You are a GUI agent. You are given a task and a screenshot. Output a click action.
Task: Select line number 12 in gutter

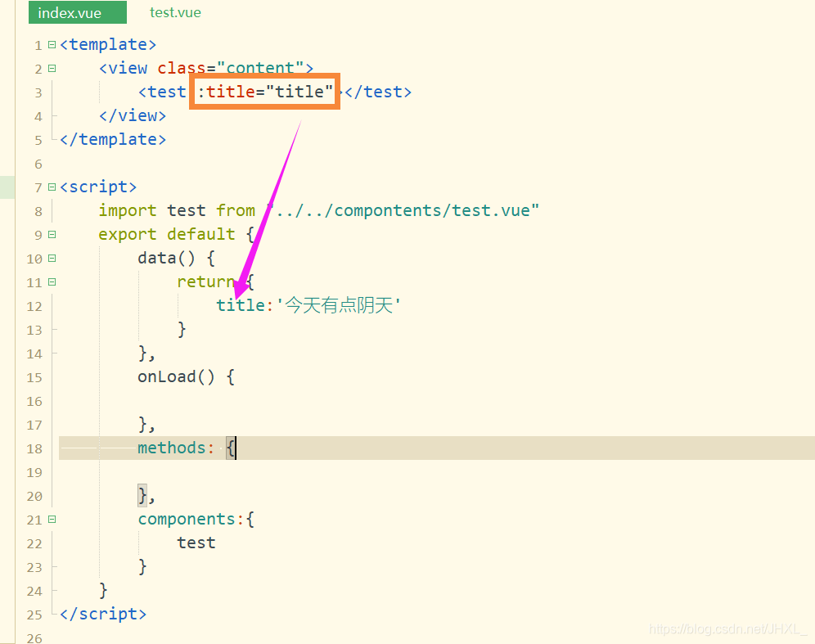(34, 307)
